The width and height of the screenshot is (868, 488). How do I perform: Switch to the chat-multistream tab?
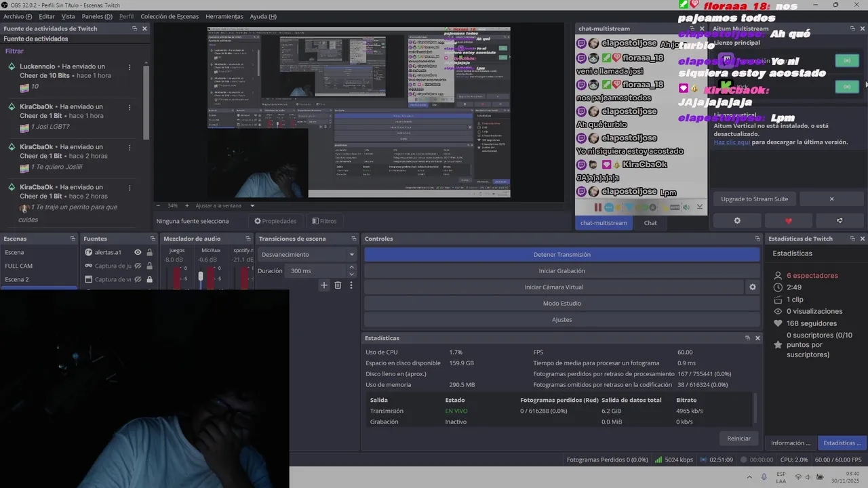604,223
